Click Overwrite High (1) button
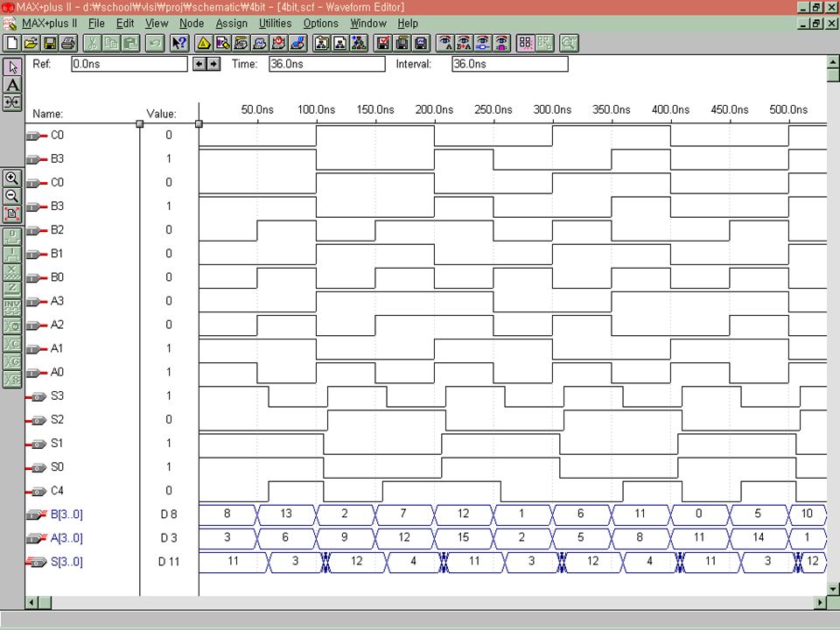The image size is (840, 630). pos(12,254)
